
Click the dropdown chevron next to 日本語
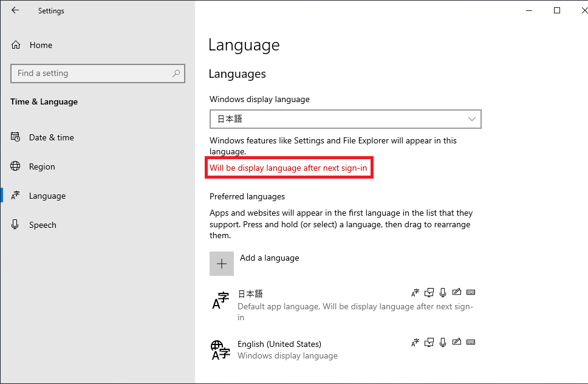(x=472, y=119)
